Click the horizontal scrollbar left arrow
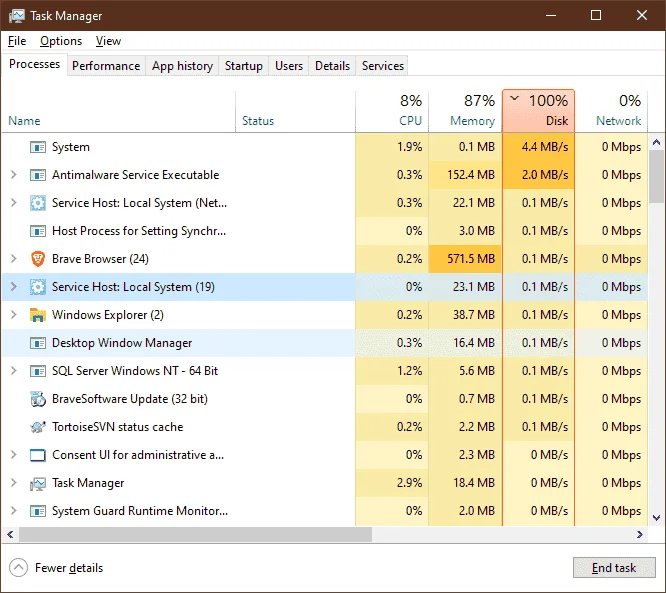666x593 pixels. point(10,534)
